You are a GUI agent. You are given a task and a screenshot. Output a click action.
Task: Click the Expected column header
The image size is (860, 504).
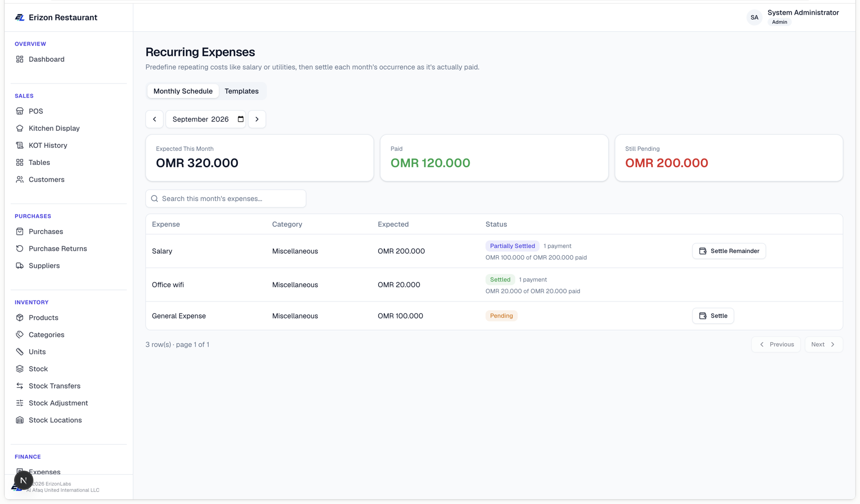393,225
